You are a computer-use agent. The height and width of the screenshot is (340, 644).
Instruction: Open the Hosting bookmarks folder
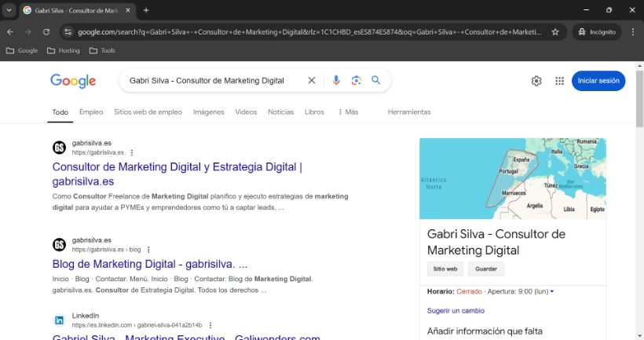[64, 50]
